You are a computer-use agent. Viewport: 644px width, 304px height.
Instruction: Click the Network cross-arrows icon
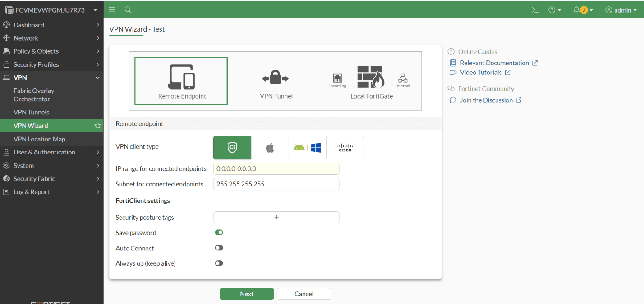(x=6, y=38)
